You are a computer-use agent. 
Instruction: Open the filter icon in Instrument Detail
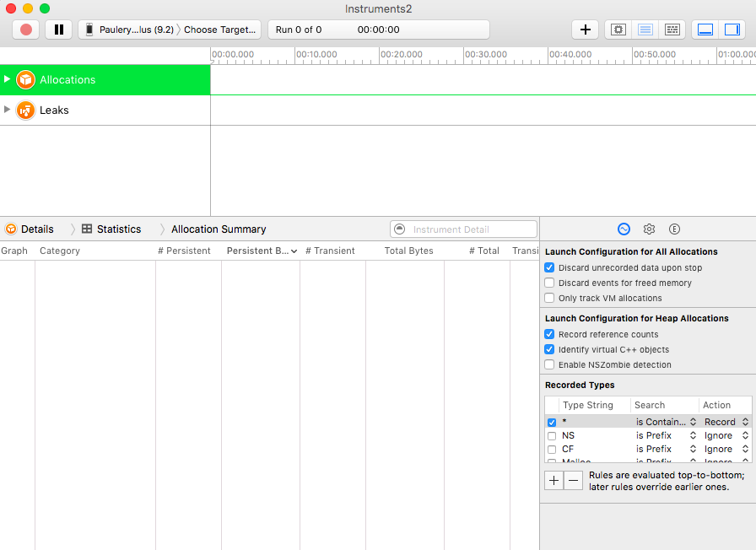tap(400, 229)
